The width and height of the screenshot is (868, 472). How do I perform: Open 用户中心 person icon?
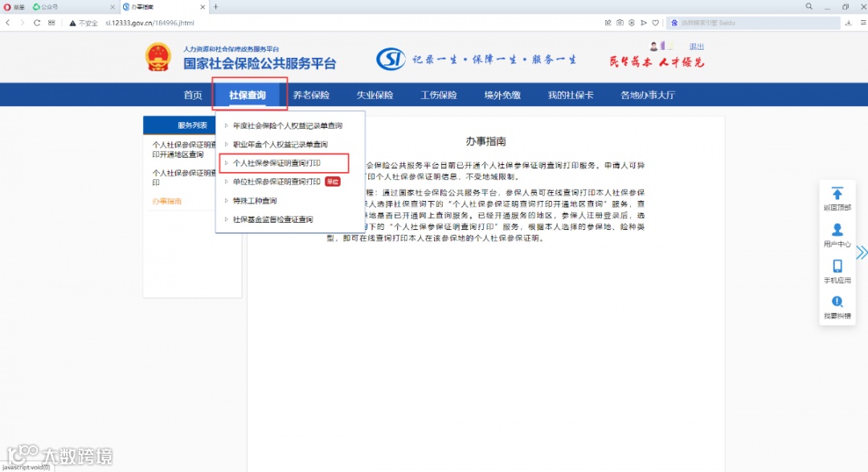coord(837,229)
